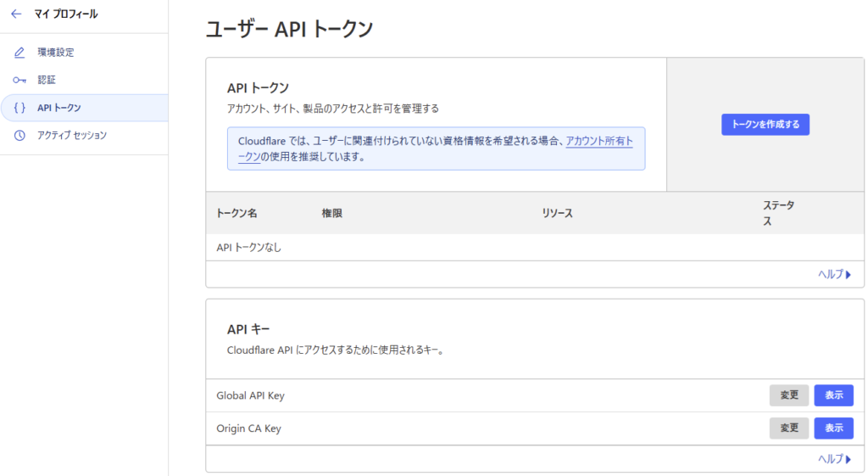This screenshot has width=868, height=476.
Task: Click the Cloudflare API にアクセスする description text
Action: [x=336, y=350]
